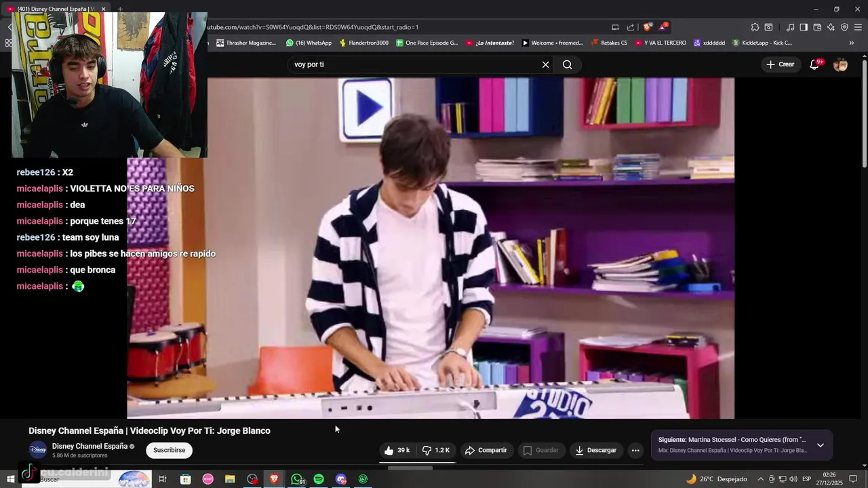
Task: Open Brave VPN shield icon
Action: [844, 27]
